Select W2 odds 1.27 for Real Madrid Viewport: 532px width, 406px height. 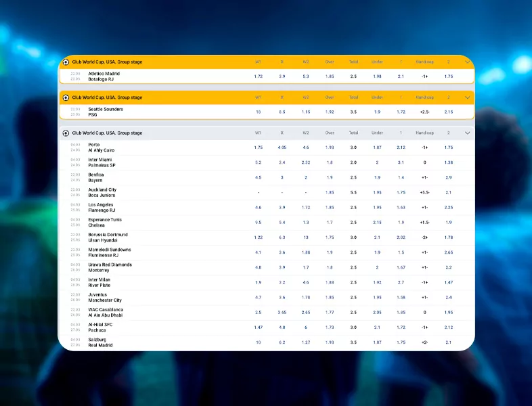point(306,342)
